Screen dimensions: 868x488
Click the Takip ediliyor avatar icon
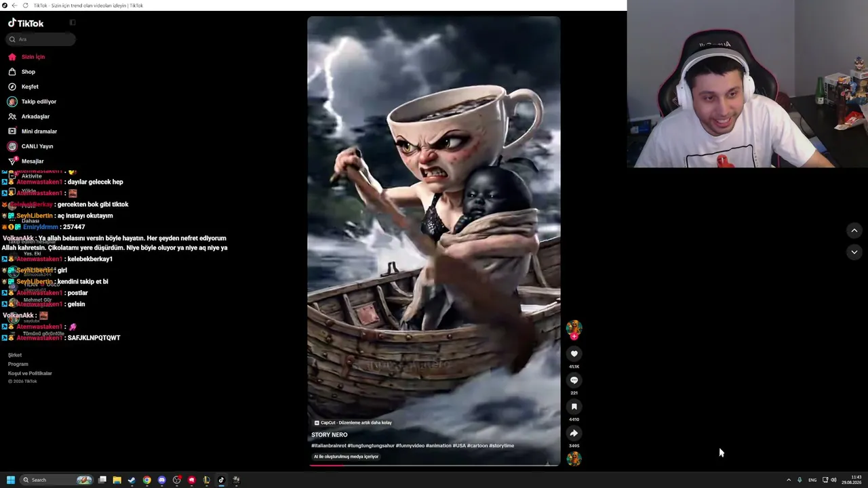point(12,102)
